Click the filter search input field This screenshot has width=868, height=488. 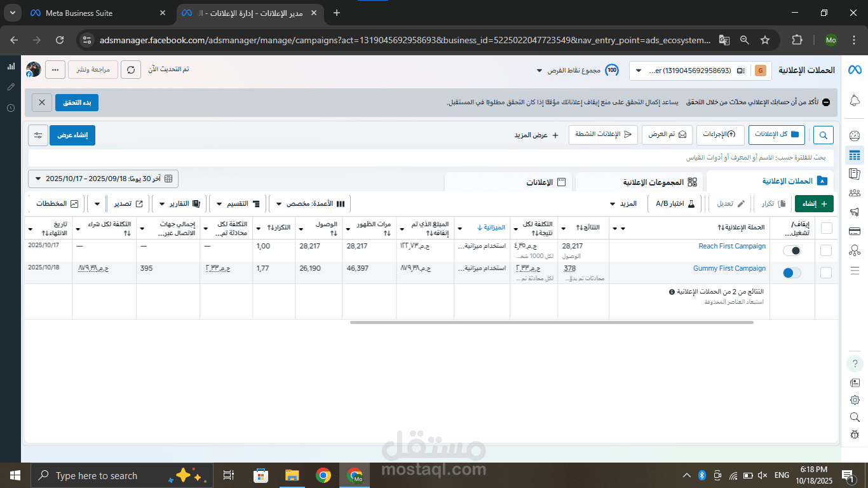[x=431, y=158]
